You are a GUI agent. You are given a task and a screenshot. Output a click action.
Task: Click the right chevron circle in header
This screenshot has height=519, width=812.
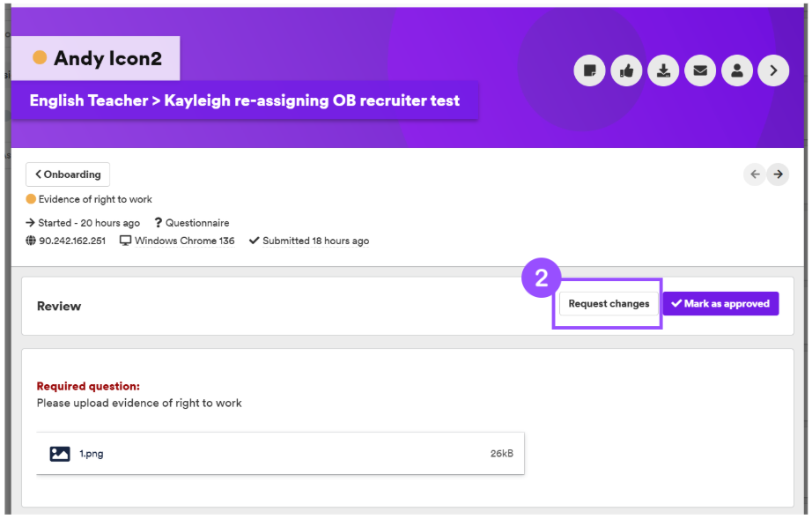[773, 70]
